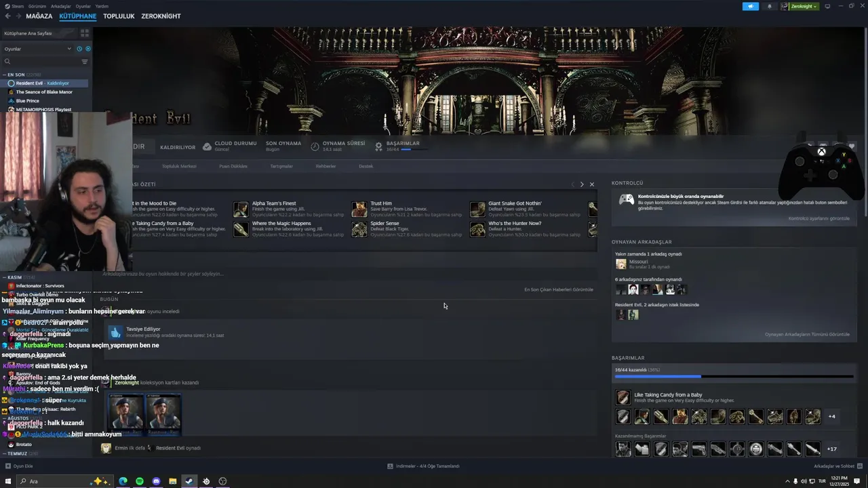This screenshot has height=488, width=868.
Task: Switch to the TOPLULUK tab
Action: point(119,16)
